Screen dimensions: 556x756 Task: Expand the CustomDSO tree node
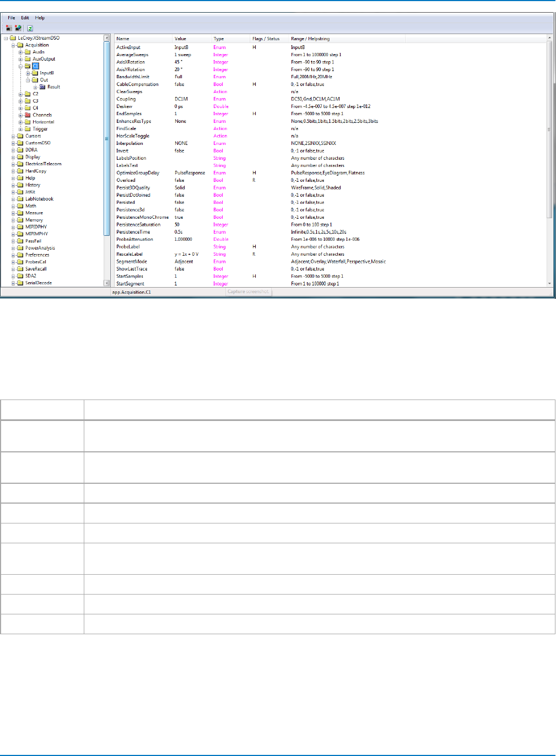tap(13, 143)
